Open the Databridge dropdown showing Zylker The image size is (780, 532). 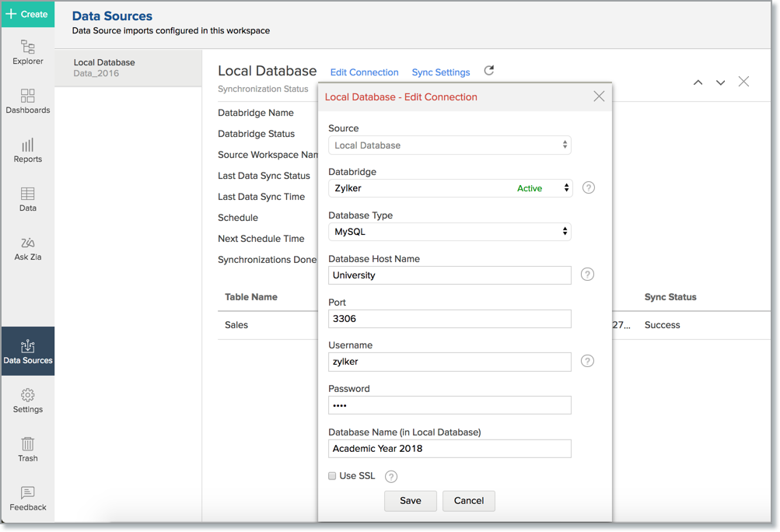449,188
